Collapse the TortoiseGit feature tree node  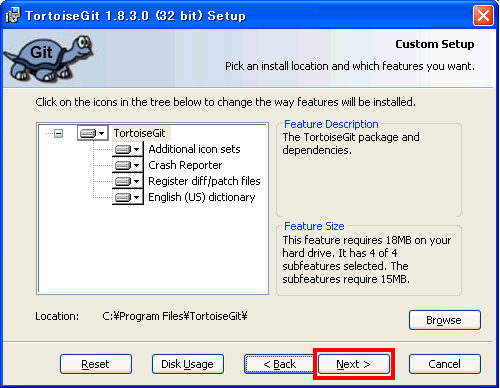point(59,134)
